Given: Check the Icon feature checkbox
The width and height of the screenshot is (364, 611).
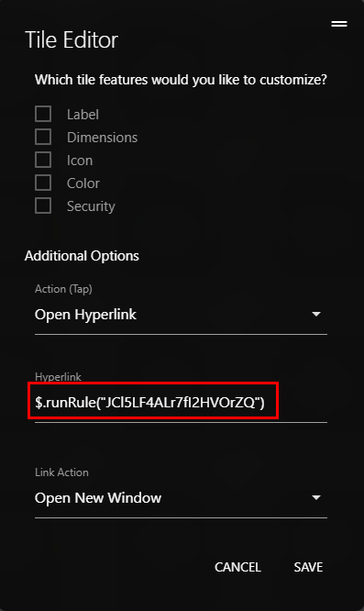Looking at the screenshot, I should point(43,161).
